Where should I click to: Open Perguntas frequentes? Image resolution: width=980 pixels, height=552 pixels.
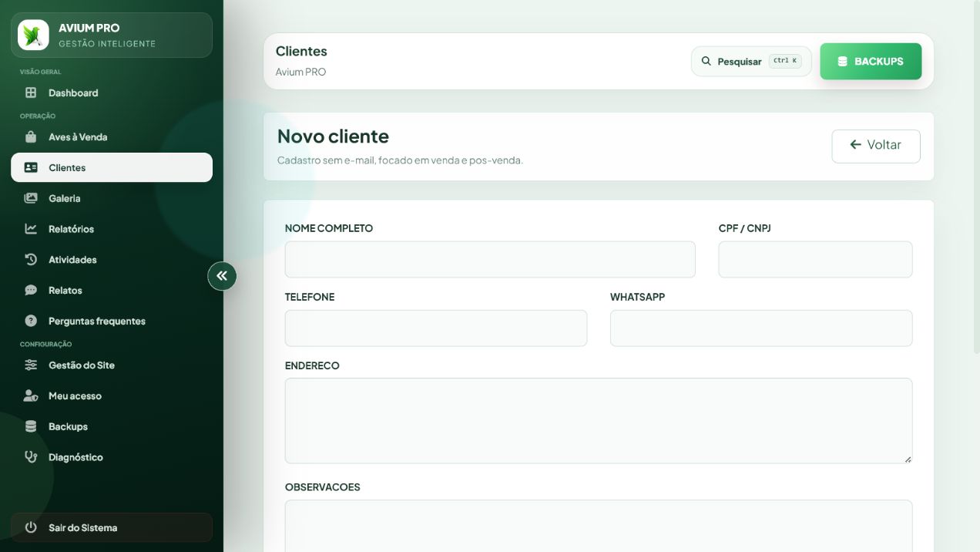[x=112, y=321]
